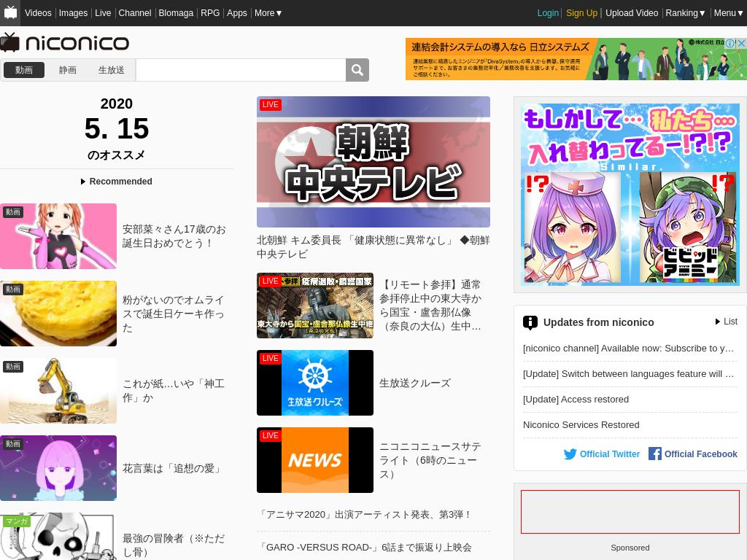Screen dimensions: 747x560
Task: Open Channel in the top navigation
Action: click(135, 13)
